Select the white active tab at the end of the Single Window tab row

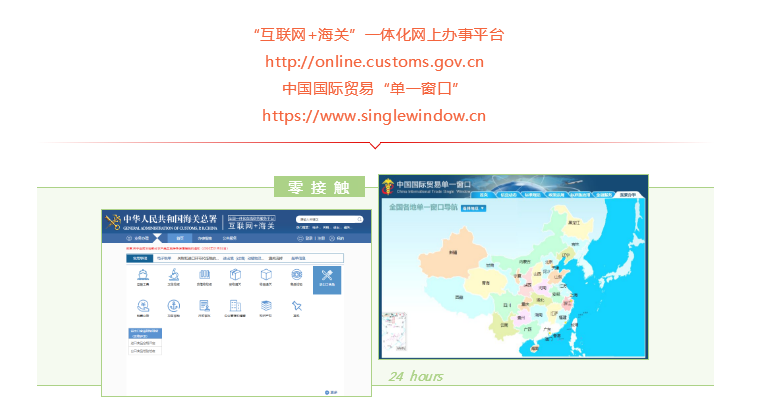628,195
